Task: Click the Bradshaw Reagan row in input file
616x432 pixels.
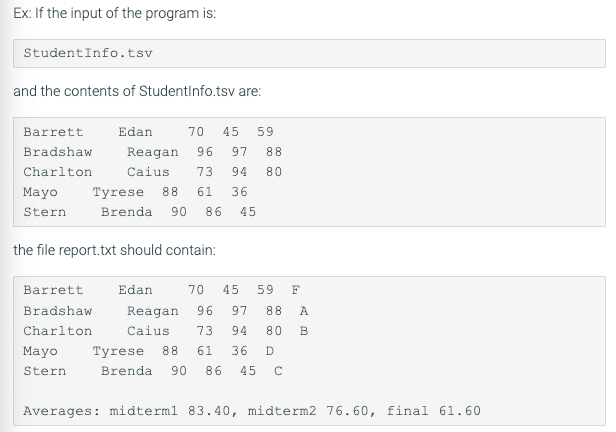Action: click(x=153, y=152)
